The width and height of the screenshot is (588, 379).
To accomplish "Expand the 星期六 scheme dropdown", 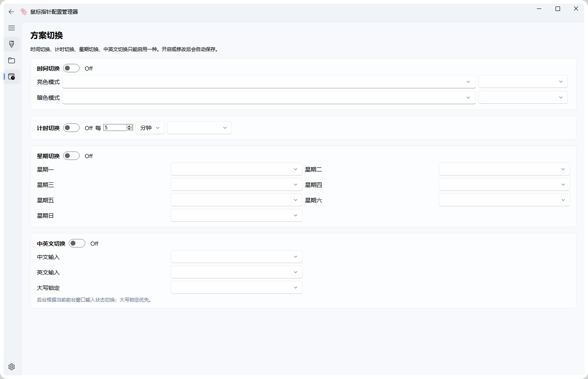I will click(504, 200).
